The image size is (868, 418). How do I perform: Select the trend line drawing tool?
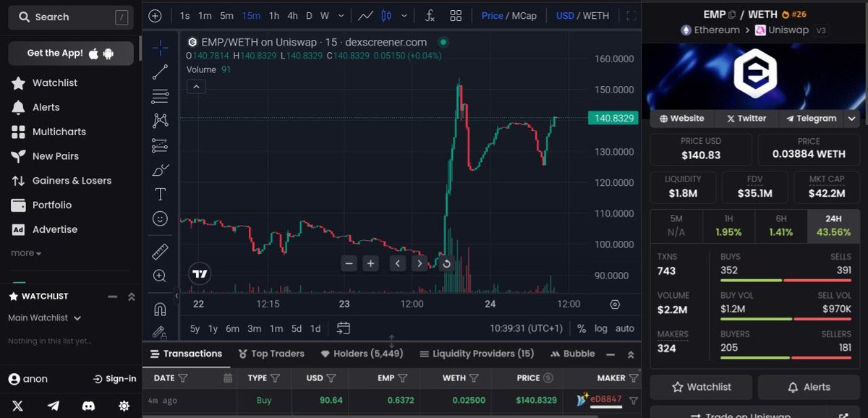coord(160,72)
